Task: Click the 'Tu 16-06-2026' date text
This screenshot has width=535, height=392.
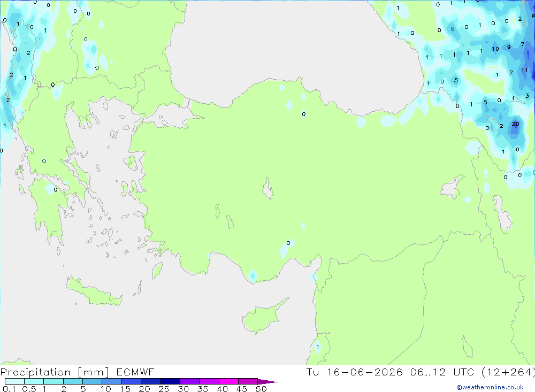Action: [354, 372]
